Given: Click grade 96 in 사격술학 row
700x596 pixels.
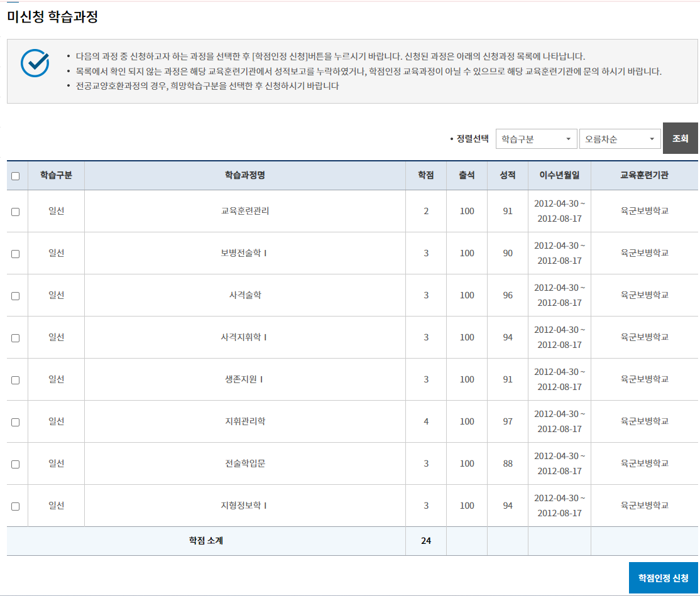Looking at the screenshot, I should [508, 295].
